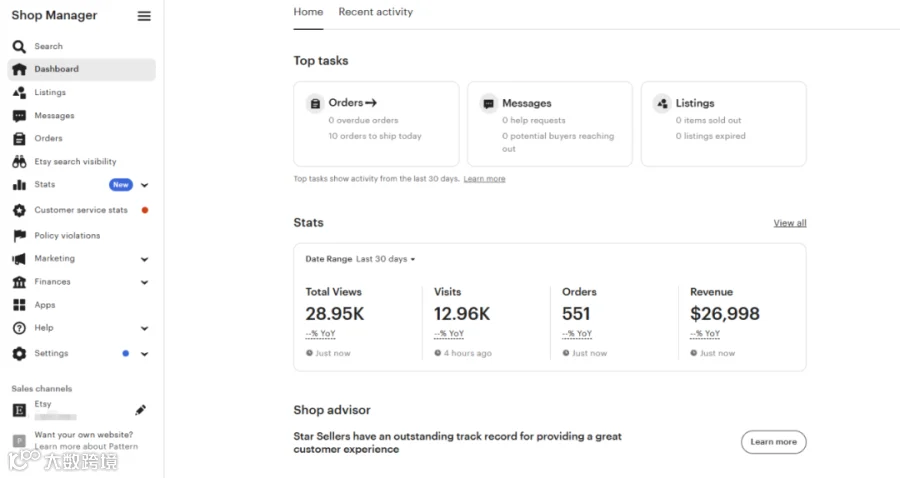This screenshot has height=478, width=900.
Task: Expand the Finances submenu chevron
Action: (x=145, y=282)
